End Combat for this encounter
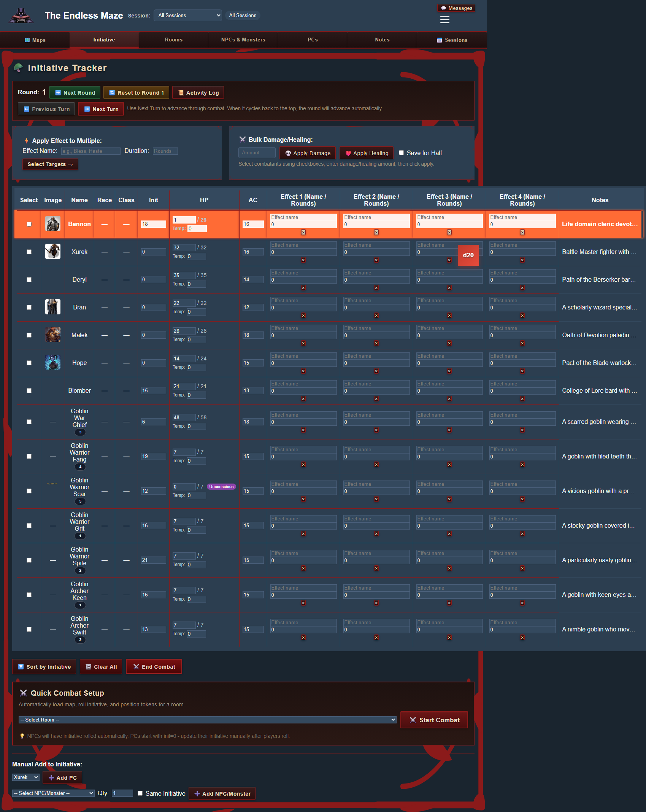Image resolution: width=646 pixels, height=812 pixels. coord(154,666)
